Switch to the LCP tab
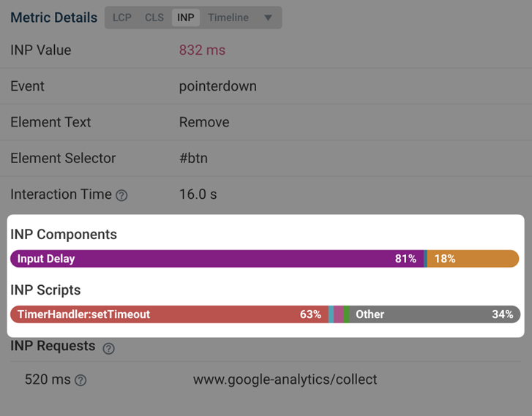This screenshot has width=532, height=416. pos(121,18)
